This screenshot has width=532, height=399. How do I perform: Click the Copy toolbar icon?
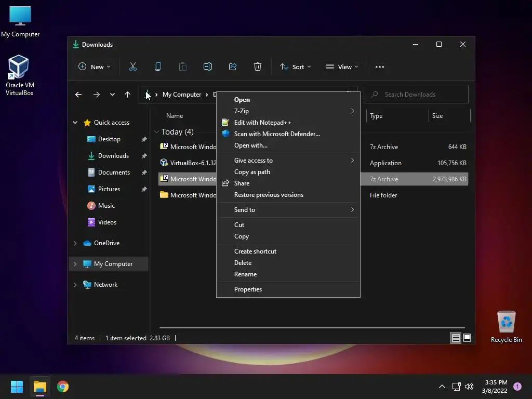click(158, 67)
